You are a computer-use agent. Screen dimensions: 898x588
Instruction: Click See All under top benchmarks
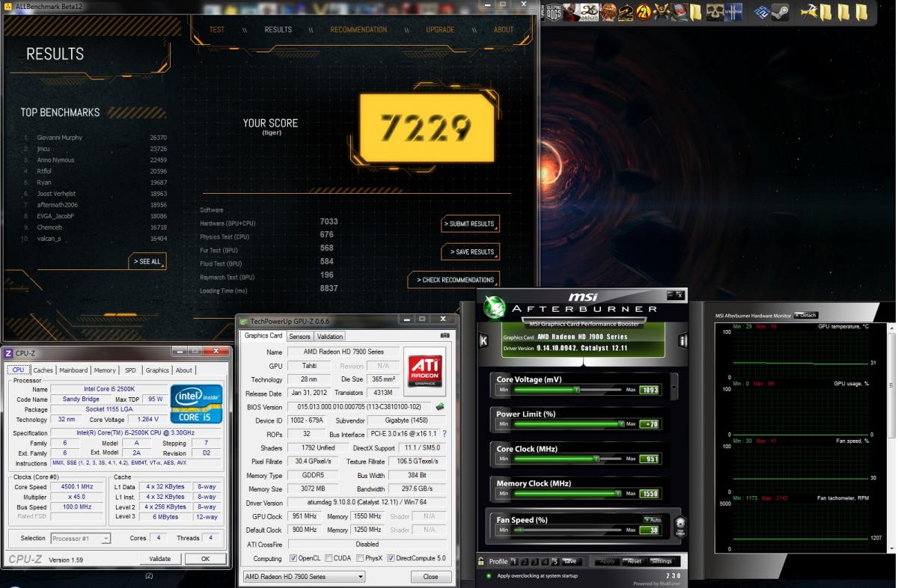coord(147,261)
